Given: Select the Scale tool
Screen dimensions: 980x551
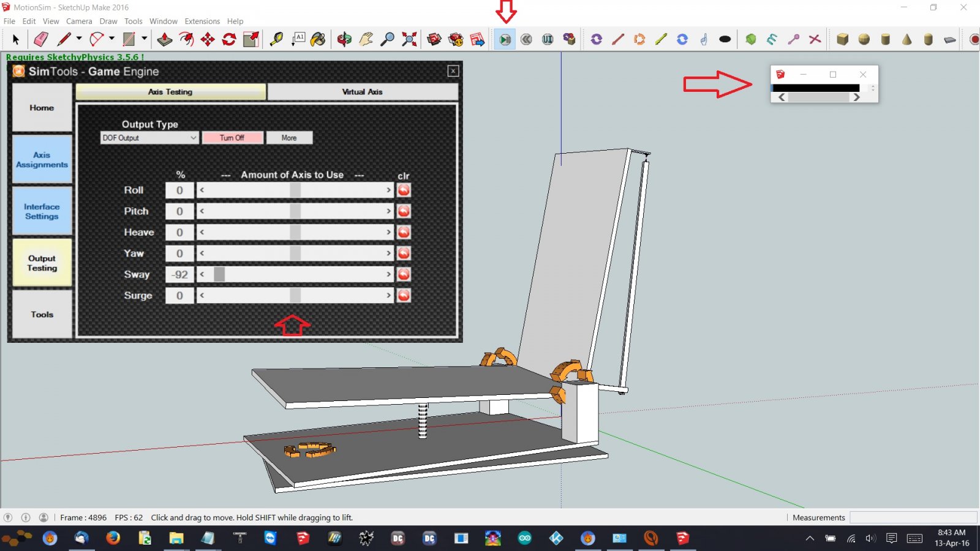Looking at the screenshot, I should [251, 40].
